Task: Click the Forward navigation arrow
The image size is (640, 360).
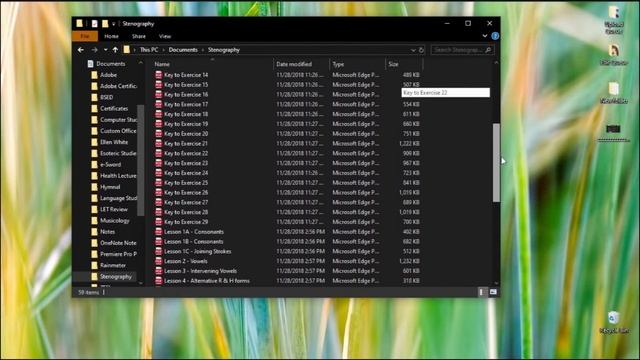Action: point(94,50)
